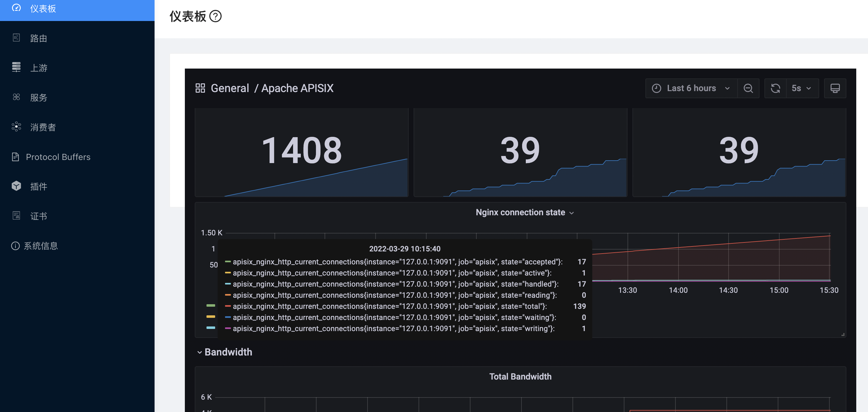Open the 插件 plugins menu item
This screenshot has width=868, height=412.
77,186
